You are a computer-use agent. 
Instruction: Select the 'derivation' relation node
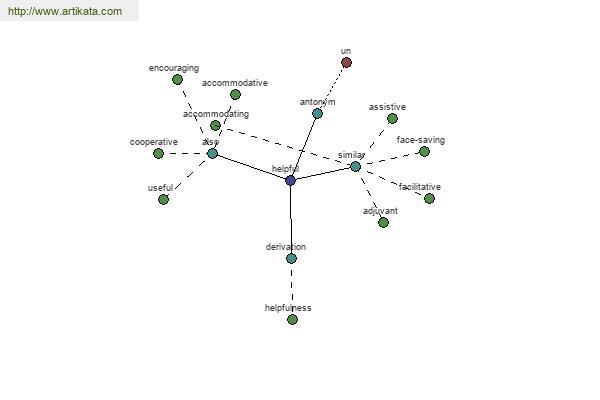coord(291,259)
